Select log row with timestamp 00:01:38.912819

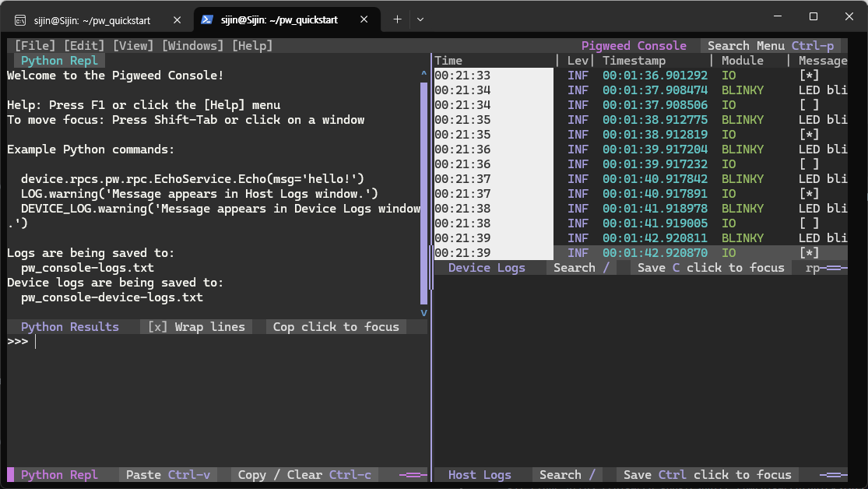[x=641, y=135]
